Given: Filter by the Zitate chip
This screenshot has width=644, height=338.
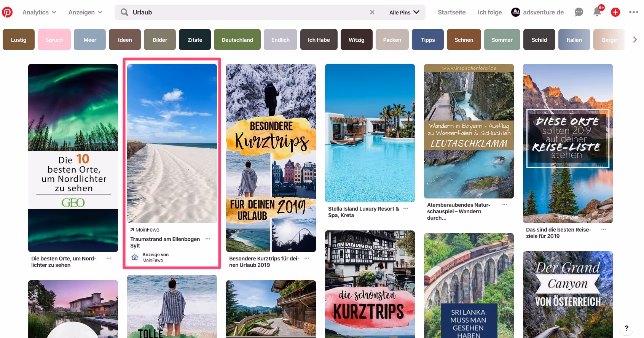Looking at the screenshot, I should click(195, 40).
